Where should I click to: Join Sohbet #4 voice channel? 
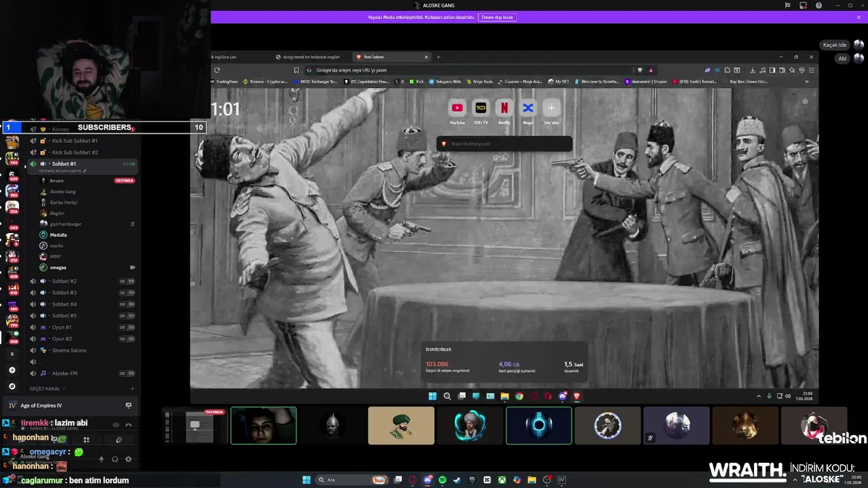click(x=81, y=304)
